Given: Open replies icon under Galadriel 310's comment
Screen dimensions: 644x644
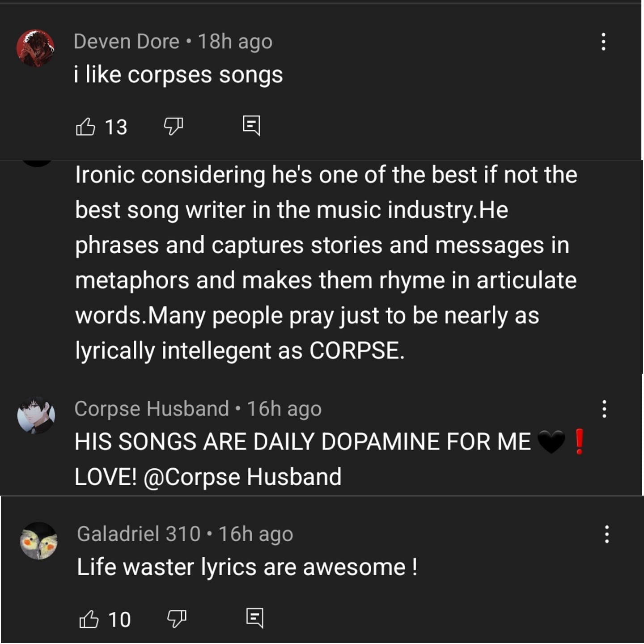Looking at the screenshot, I should click(255, 618).
